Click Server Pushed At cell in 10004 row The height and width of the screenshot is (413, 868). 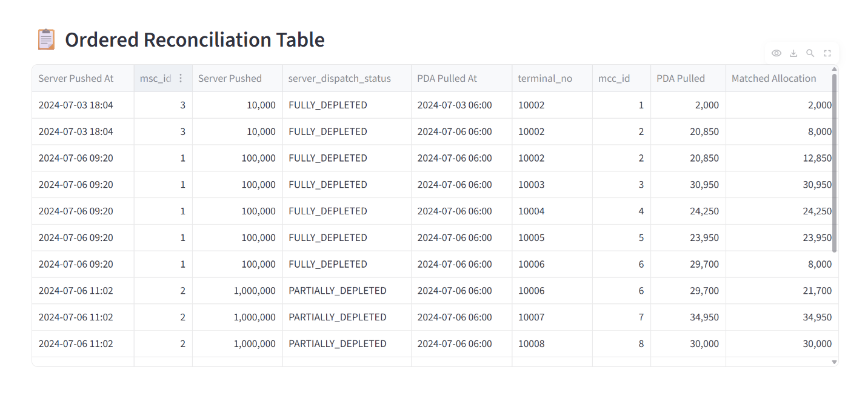pos(83,211)
